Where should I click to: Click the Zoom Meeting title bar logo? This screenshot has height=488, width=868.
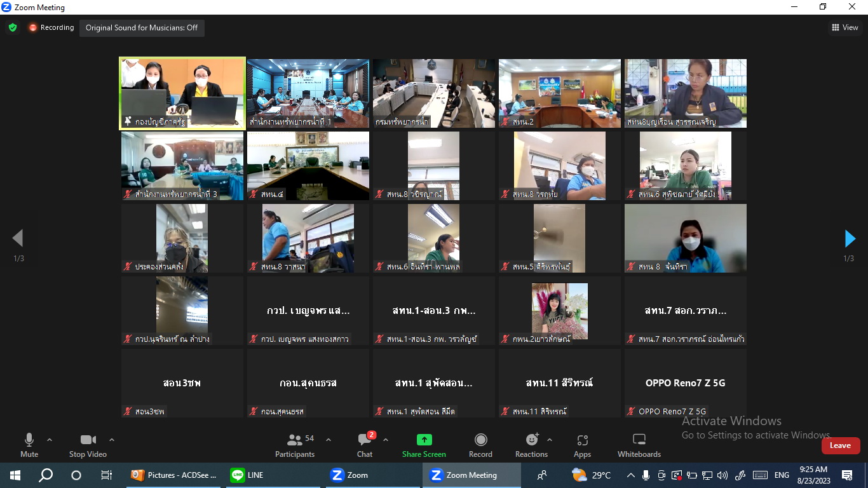click(7, 7)
